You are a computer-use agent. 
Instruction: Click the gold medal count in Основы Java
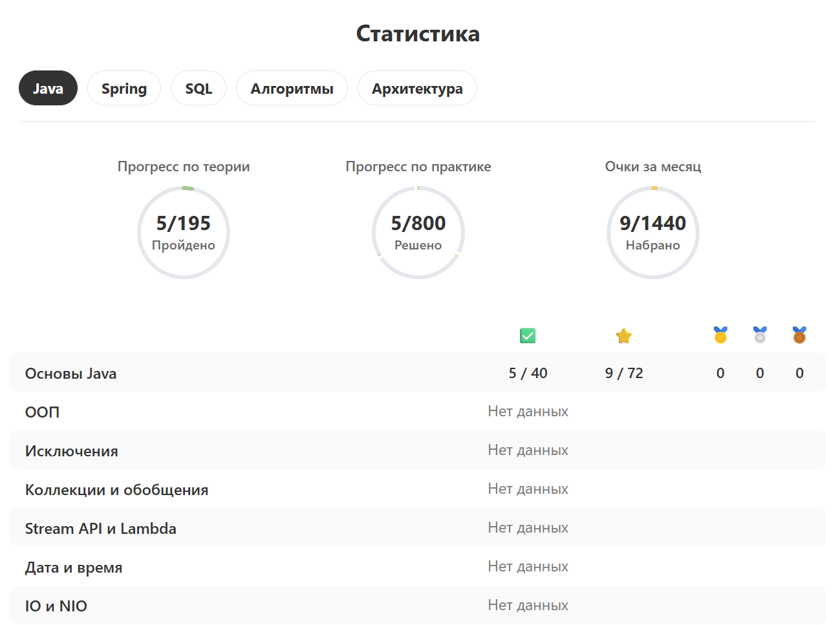tap(720, 373)
